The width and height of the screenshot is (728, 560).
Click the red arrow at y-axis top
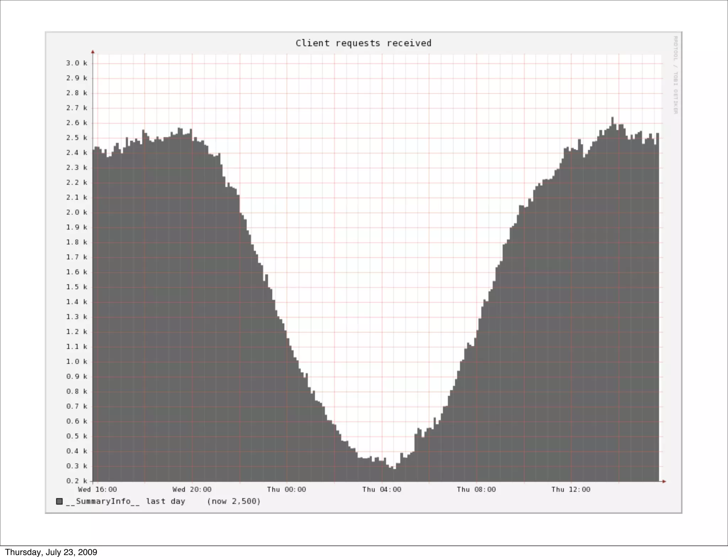click(x=93, y=52)
